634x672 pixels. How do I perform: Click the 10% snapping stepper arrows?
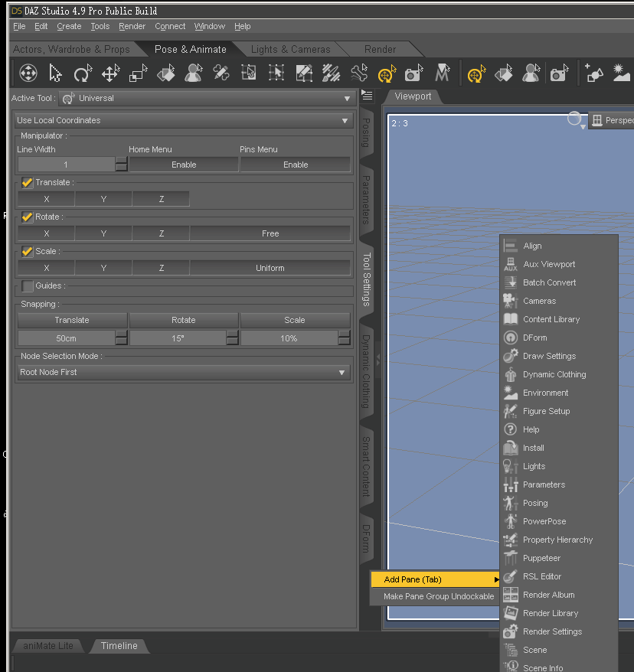(x=345, y=338)
